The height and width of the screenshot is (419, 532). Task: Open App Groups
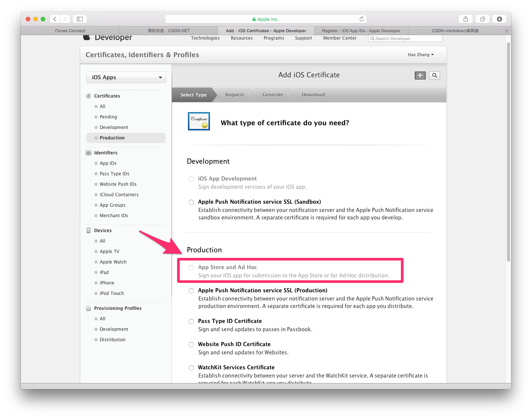tap(112, 205)
